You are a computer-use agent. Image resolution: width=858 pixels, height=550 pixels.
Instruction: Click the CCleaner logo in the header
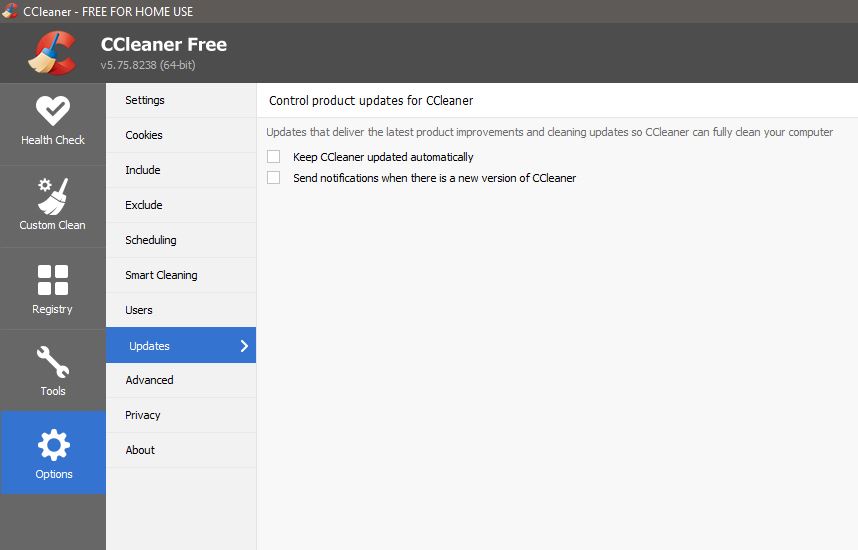click(x=53, y=53)
